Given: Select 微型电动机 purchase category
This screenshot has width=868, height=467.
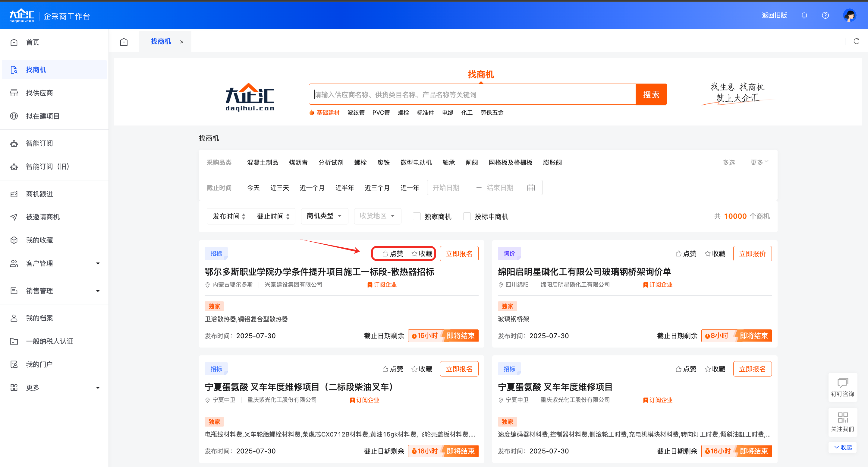Looking at the screenshot, I should pos(416,163).
